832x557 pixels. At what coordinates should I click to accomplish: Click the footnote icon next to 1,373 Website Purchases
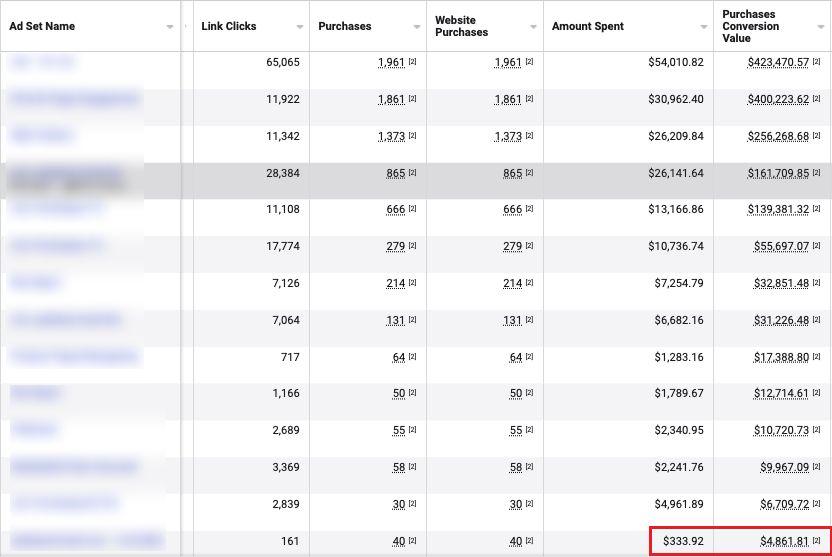[529, 136]
